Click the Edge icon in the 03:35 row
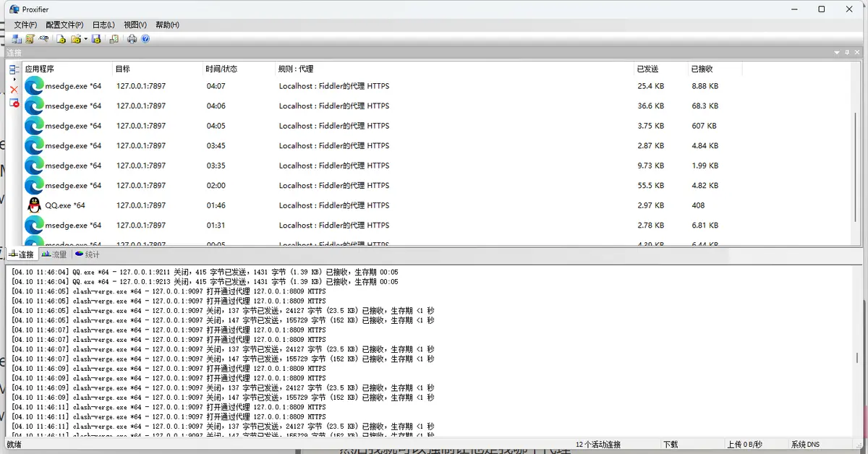Screen dimensions: 868x454 34,166
